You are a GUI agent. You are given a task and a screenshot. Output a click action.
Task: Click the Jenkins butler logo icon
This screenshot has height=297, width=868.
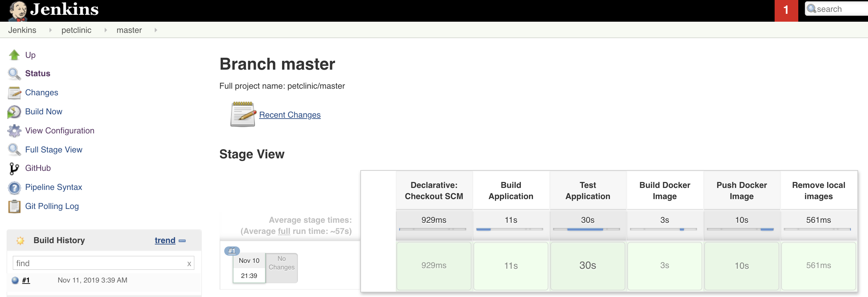point(18,11)
